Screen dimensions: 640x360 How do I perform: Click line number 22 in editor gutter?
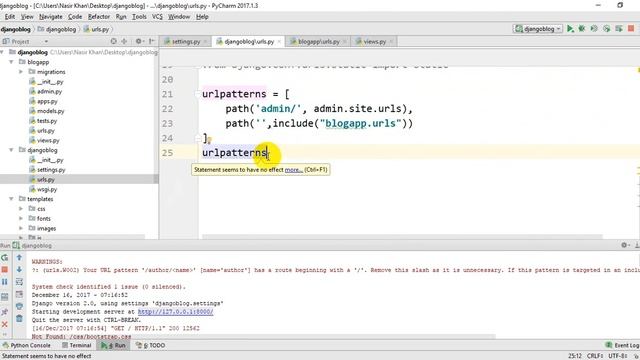click(167, 109)
